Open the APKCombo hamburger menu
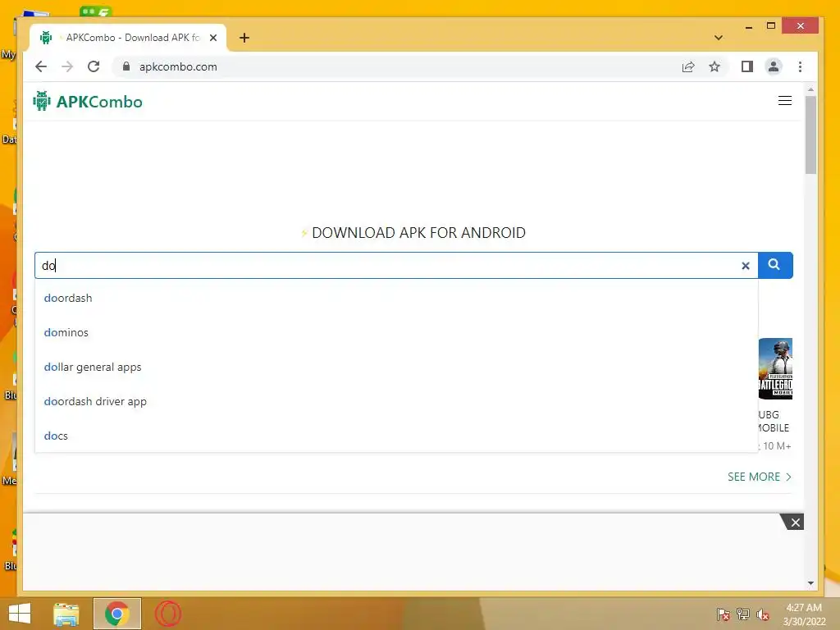 pos(785,101)
